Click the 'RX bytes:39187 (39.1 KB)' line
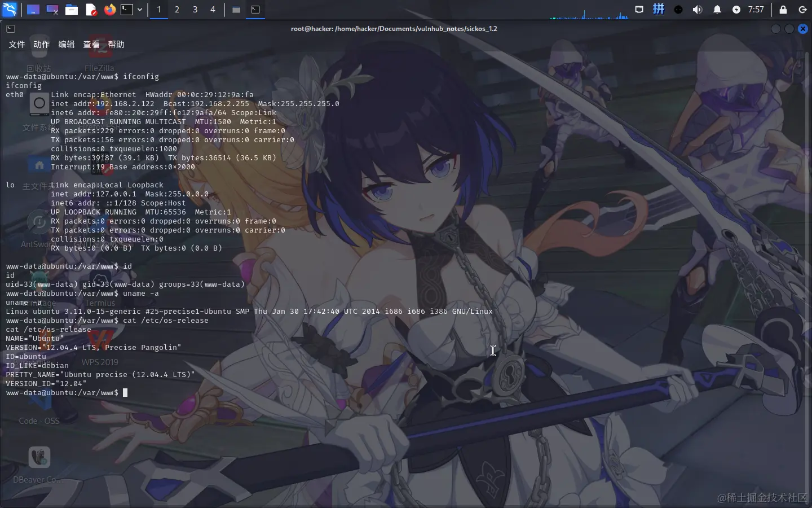Viewport: 812px width, 508px height. tap(164, 157)
